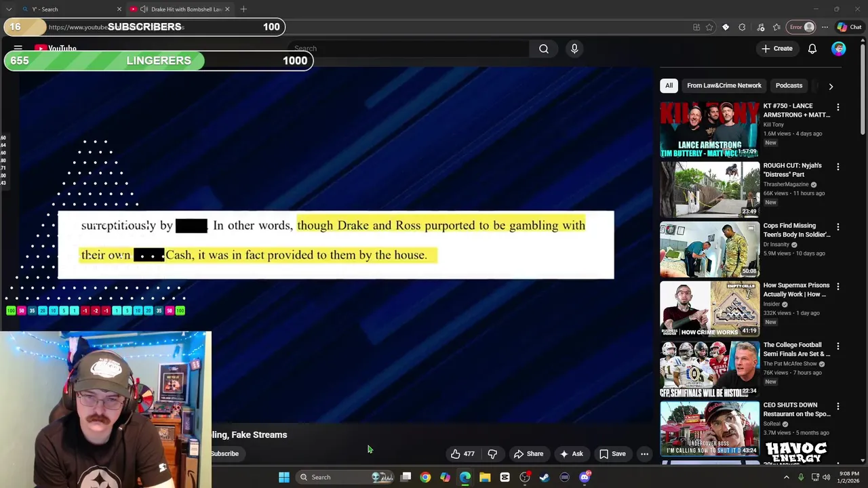This screenshot has height=488, width=868.
Task: Open Task View on the taskbar
Action: (x=406, y=477)
